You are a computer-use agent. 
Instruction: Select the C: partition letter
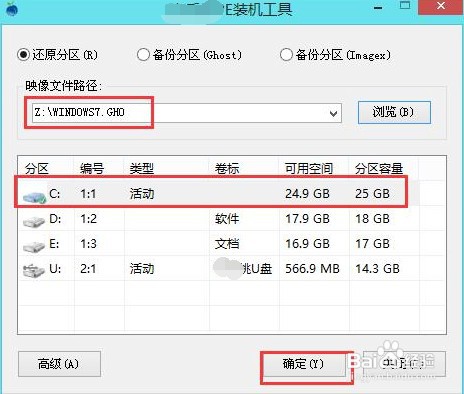55,194
